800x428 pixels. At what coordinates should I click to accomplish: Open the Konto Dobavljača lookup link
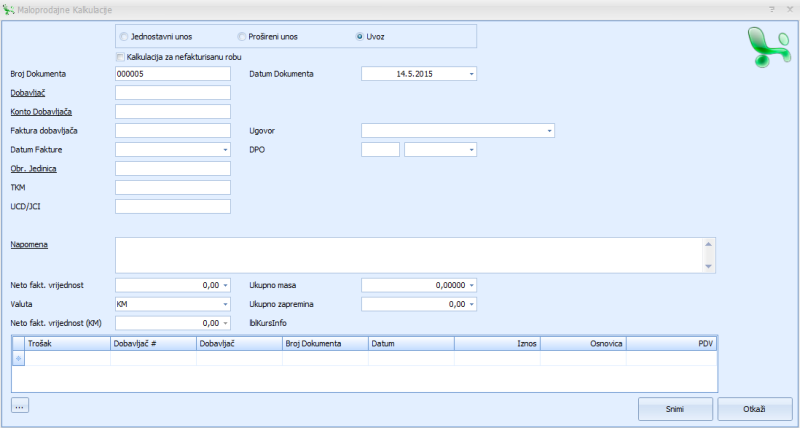(x=41, y=112)
